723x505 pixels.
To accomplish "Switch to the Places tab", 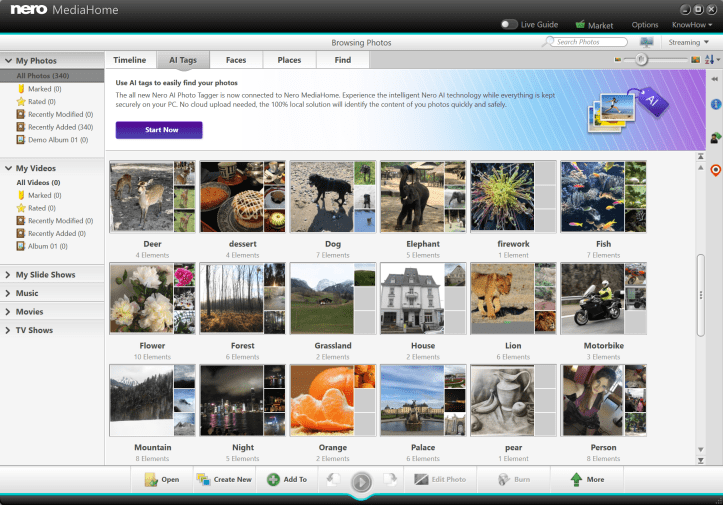I will [289, 60].
